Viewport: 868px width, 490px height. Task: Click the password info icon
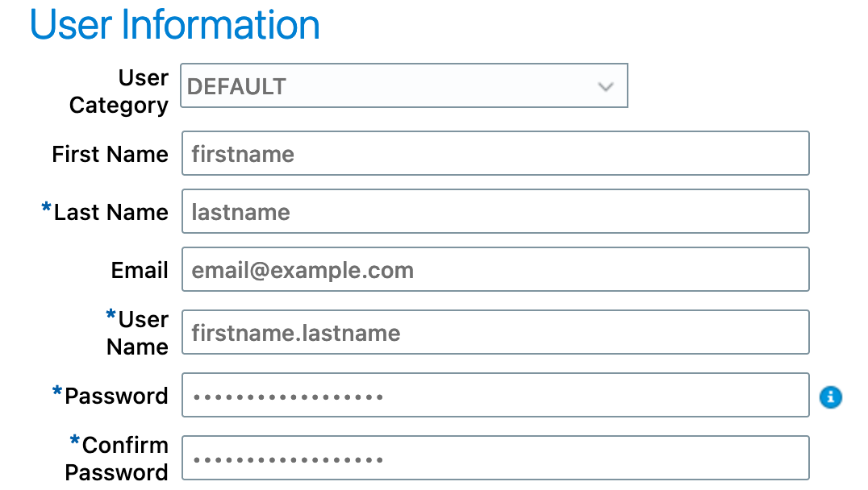pos(831,397)
